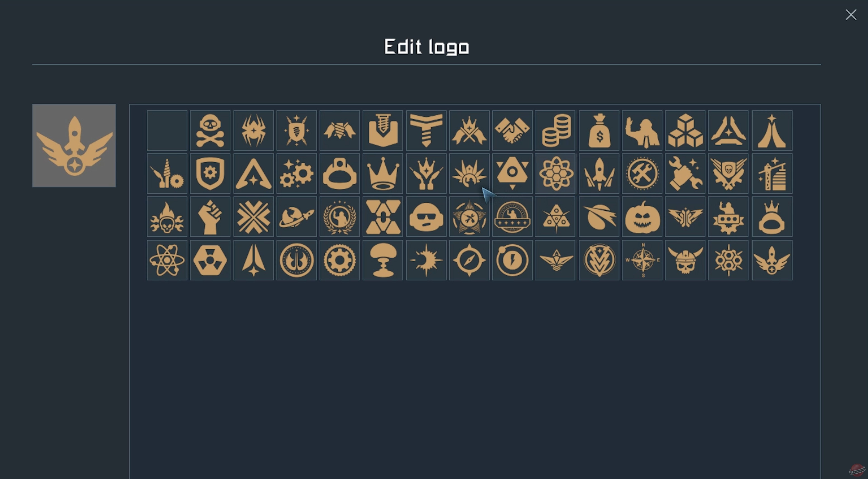Select the winged rocket logo in grid
This screenshot has width=868, height=479.
(772, 260)
